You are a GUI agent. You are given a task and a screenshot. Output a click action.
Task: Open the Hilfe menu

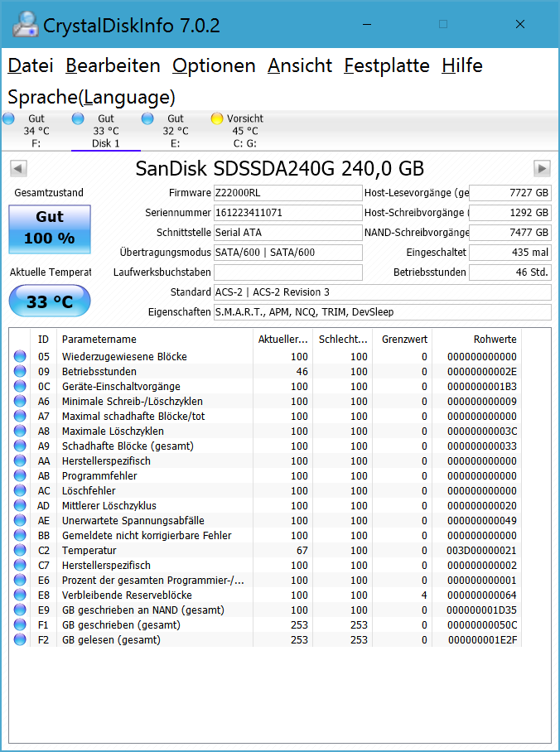click(462, 65)
